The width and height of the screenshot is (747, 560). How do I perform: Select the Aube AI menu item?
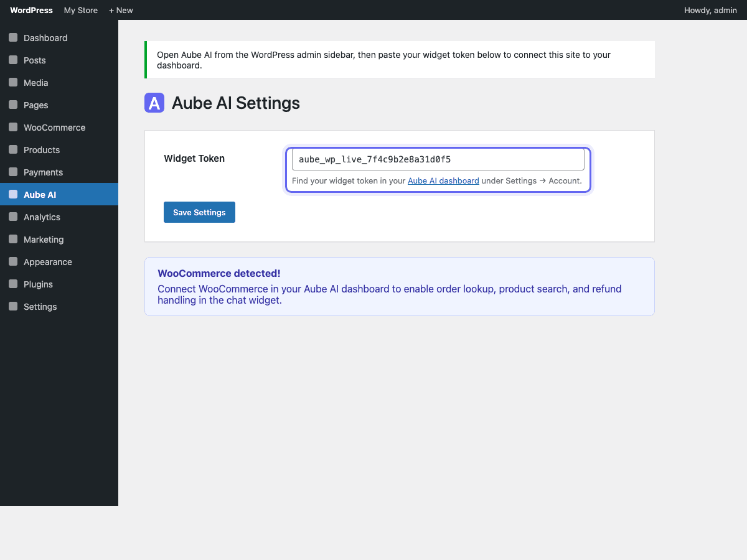59,195
